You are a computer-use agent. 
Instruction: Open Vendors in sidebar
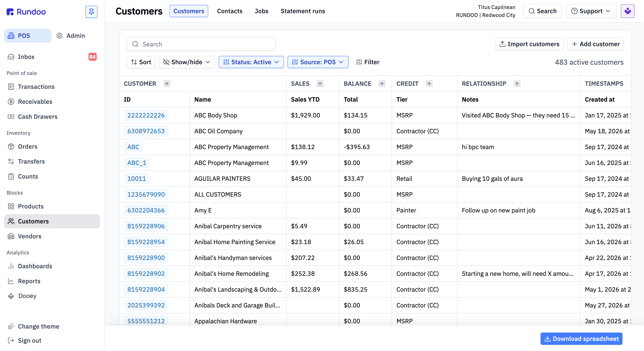click(x=52, y=236)
